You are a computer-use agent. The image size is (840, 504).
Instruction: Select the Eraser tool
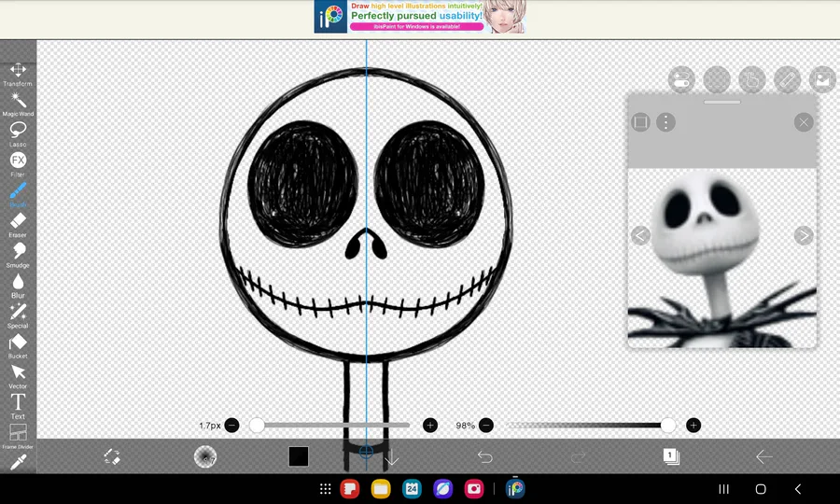click(x=18, y=225)
